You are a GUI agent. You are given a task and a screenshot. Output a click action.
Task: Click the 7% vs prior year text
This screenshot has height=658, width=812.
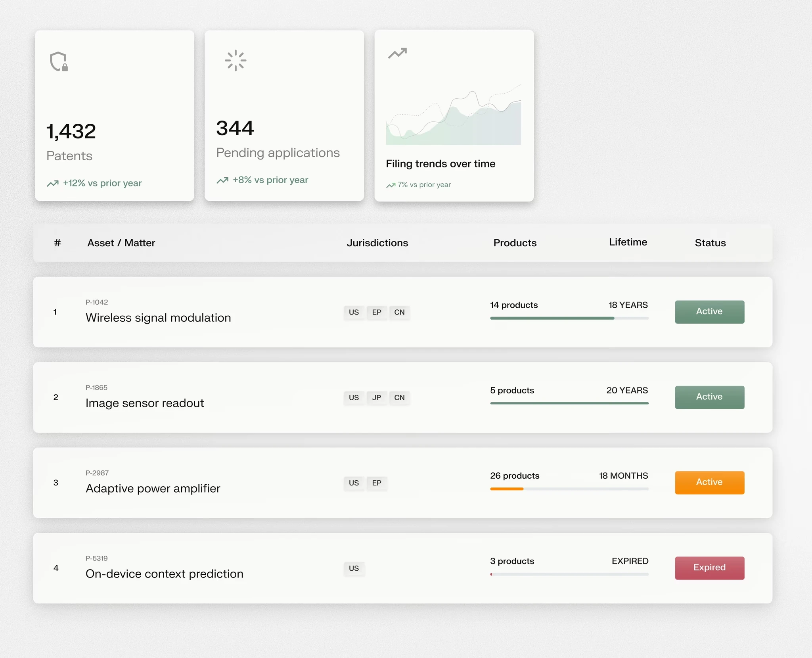[424, 185]
